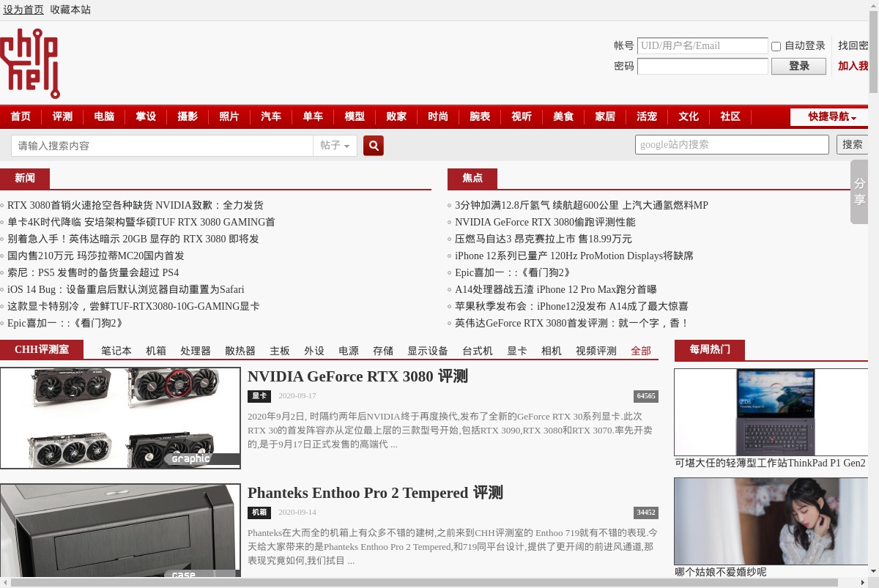Viewport: 879px width, 588px height.
Task: Select the 机箱 review category tab
Action: 156,351
